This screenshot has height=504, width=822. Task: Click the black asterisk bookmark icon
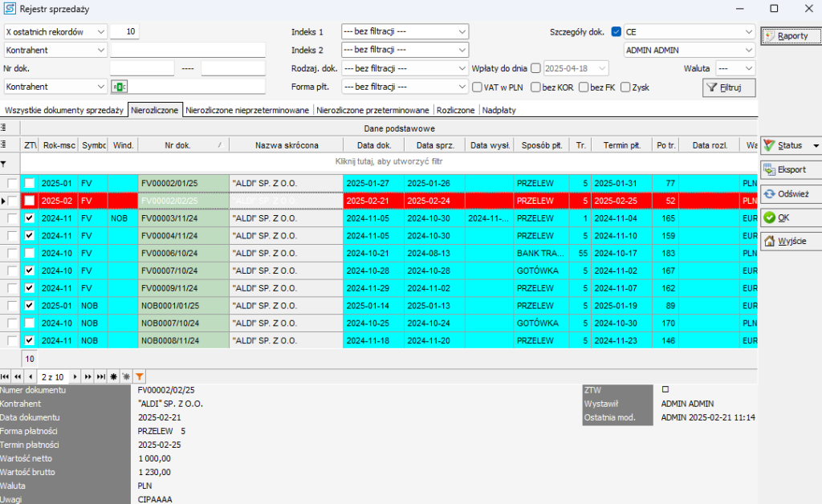pos(113,376)
